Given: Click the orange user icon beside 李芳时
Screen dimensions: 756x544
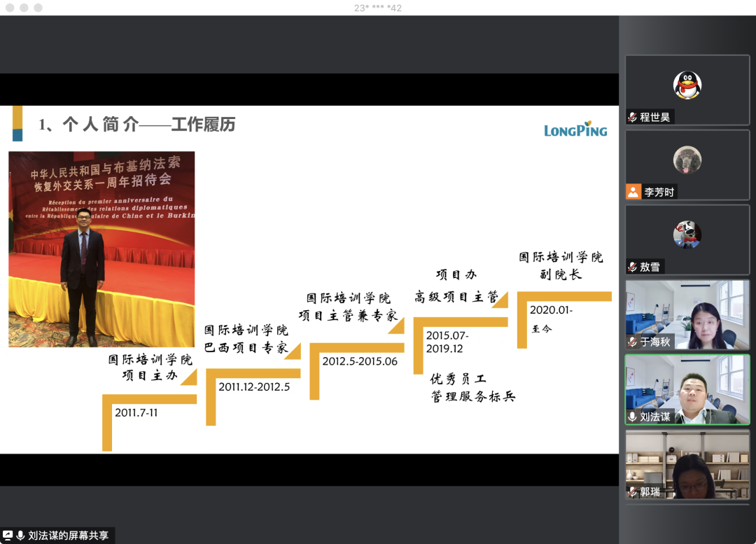Looking at the screenshot, I should click(633, 192).
